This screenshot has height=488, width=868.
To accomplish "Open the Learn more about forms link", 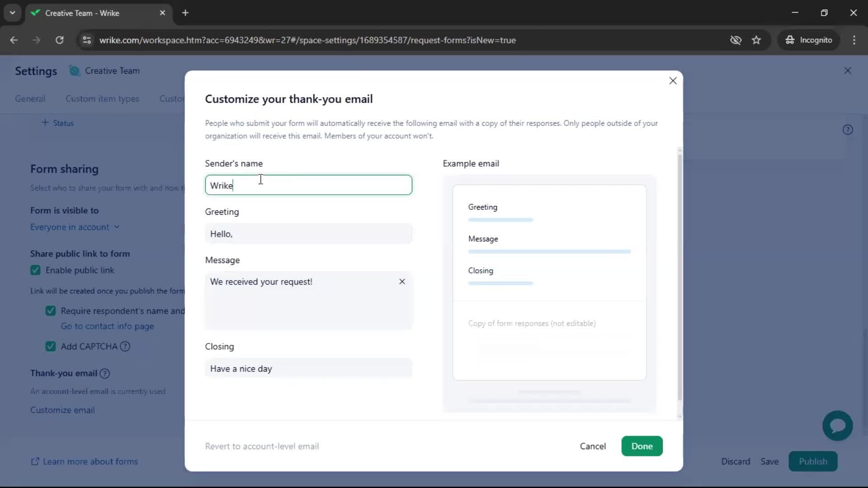I will [x=84, y=462].
